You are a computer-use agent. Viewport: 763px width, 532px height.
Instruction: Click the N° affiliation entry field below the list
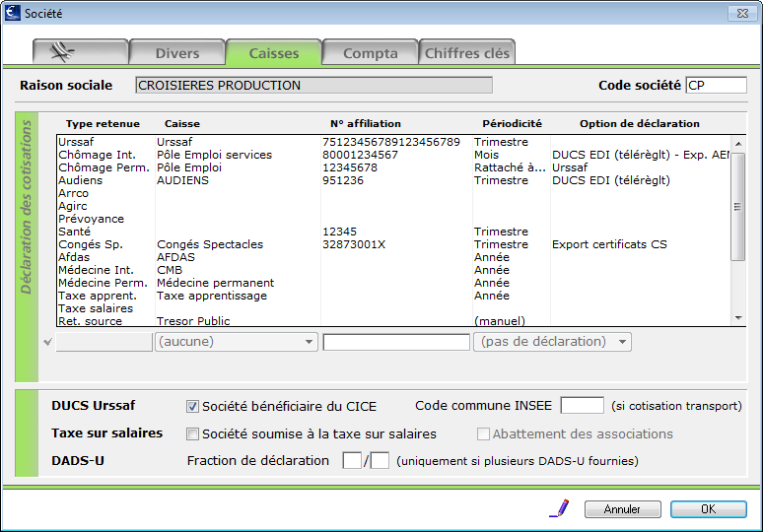pyautogui.click(x=396, y=342)
